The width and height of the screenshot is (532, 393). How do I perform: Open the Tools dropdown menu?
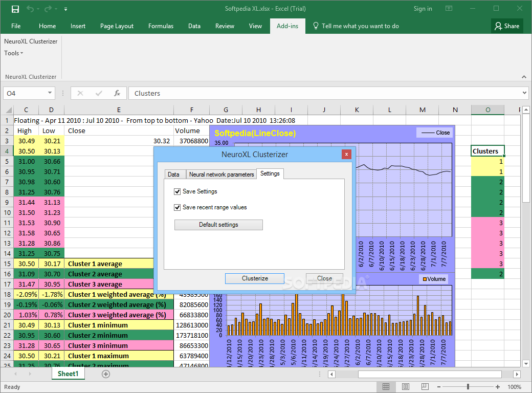[x=14, y=53]
